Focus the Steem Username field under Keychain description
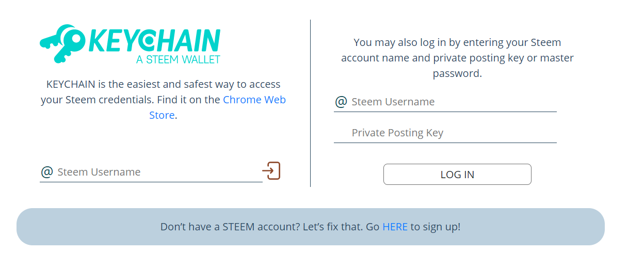The height and width of the screenshot is (267, 644). (x=155, y=172)
